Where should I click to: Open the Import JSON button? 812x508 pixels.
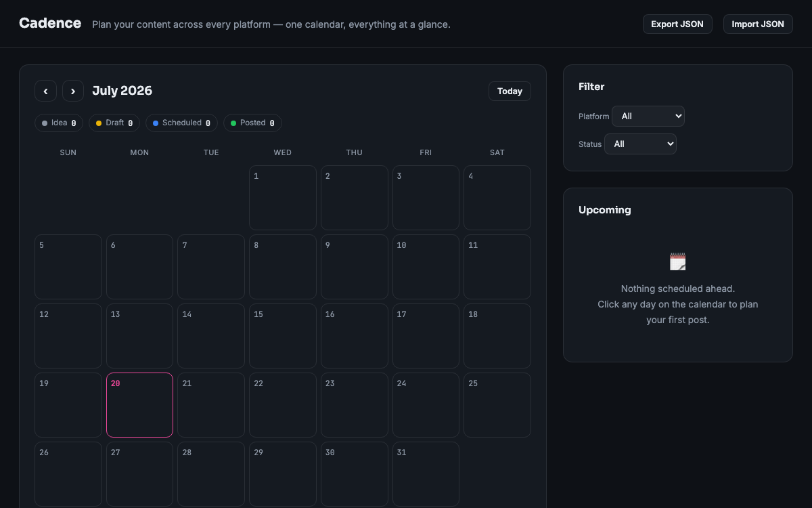pyautogui.click(x=758, y=24)
